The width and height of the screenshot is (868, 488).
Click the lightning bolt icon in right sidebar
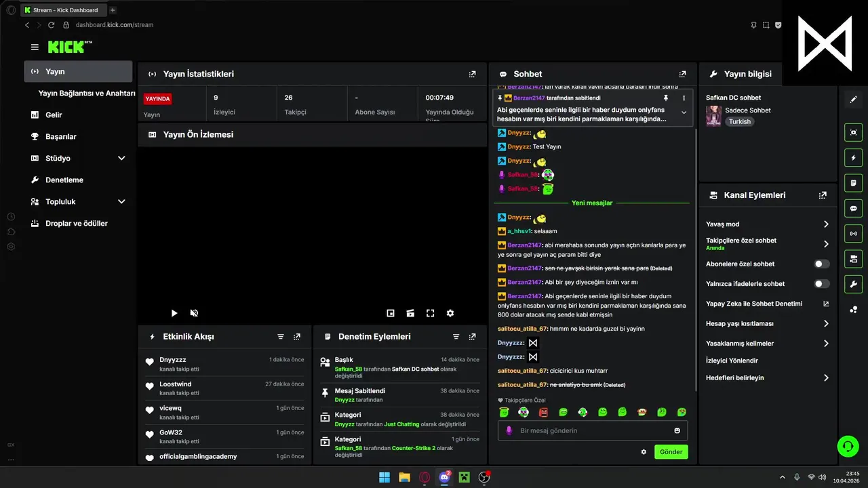click(854, 158)
